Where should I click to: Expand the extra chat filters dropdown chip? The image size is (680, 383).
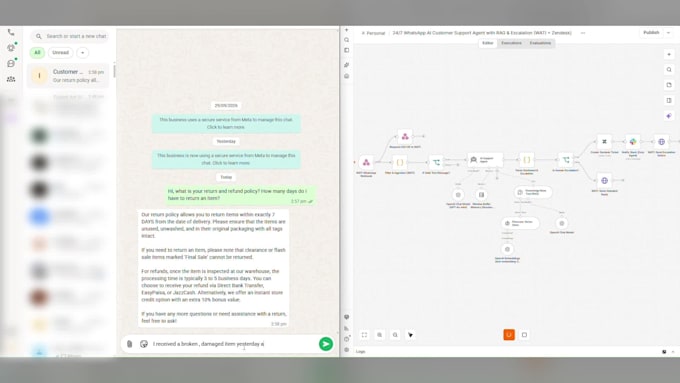tap(82, 52)
